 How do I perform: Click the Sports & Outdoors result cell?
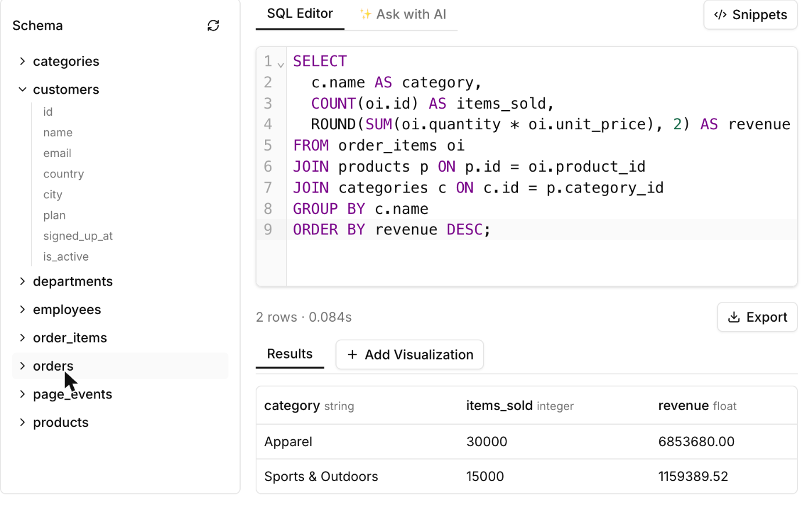(x=321, y=476)
